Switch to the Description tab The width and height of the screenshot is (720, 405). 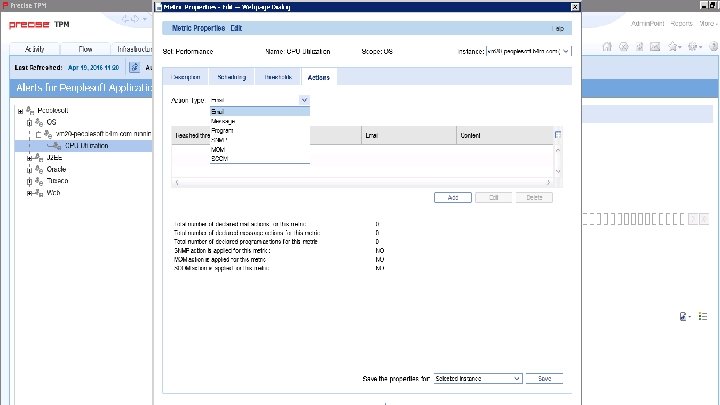(x=186, y=77)
